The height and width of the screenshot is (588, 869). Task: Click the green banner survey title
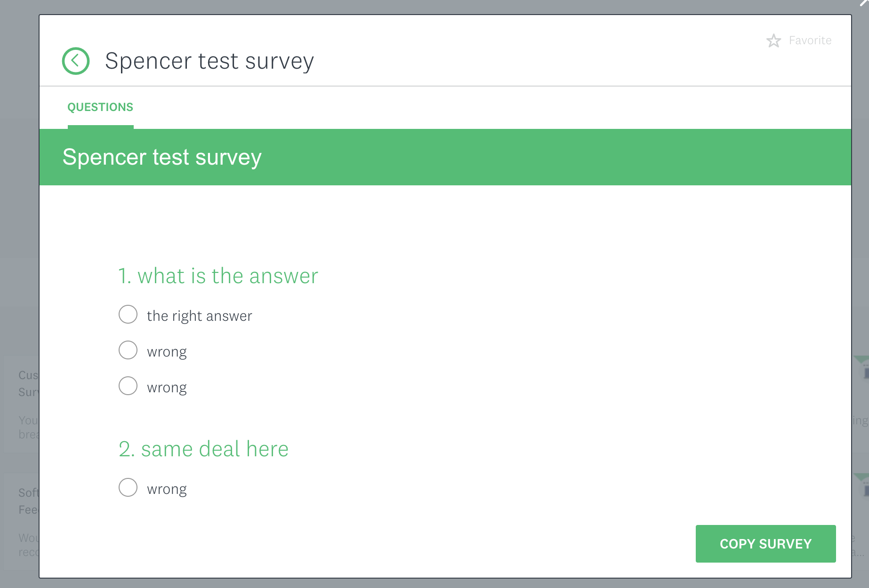coord(162,157)
